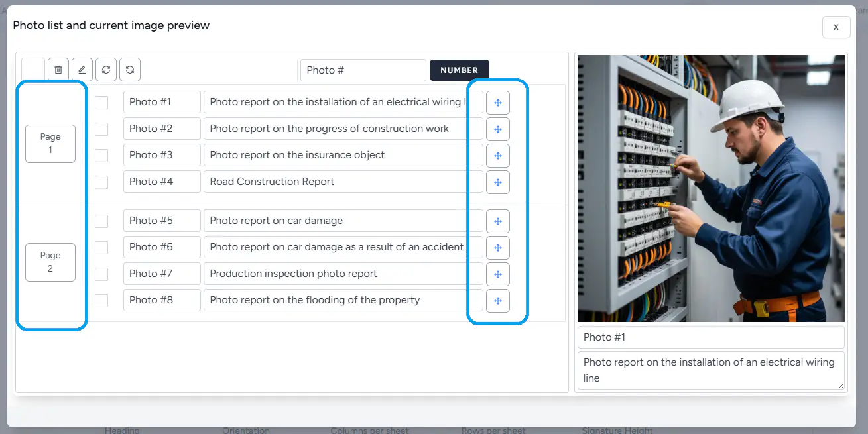Click the move handle for Photo #1

(498, 103)
